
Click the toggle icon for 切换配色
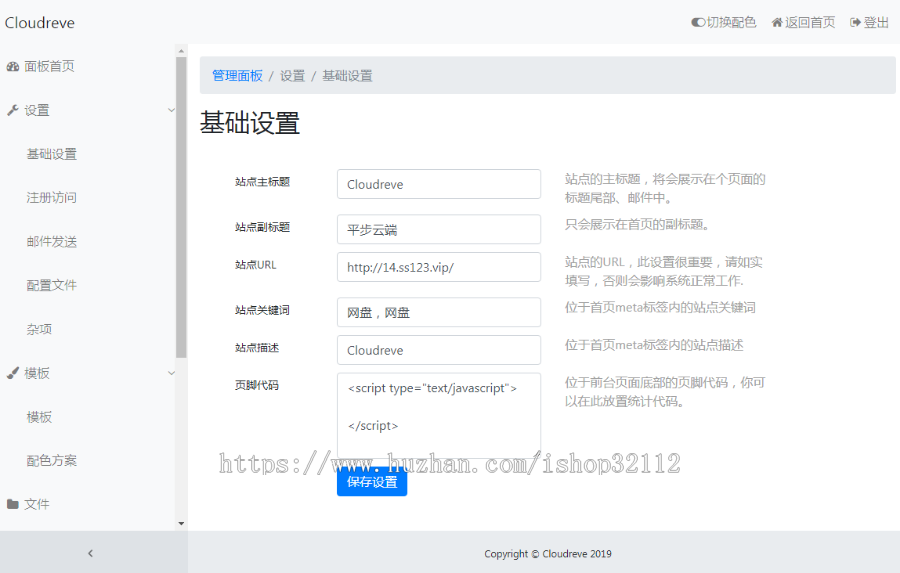pyautogui.click(x=698, y=22)
